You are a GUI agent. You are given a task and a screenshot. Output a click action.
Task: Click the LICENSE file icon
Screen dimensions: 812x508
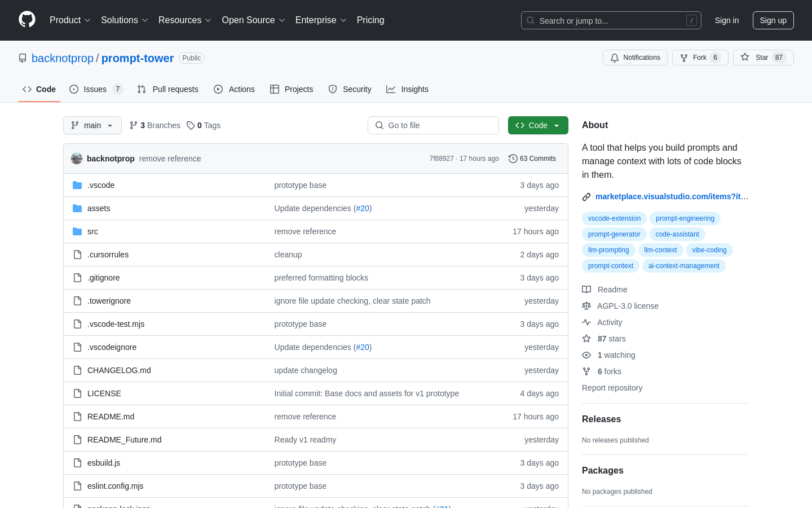[77, 393]
